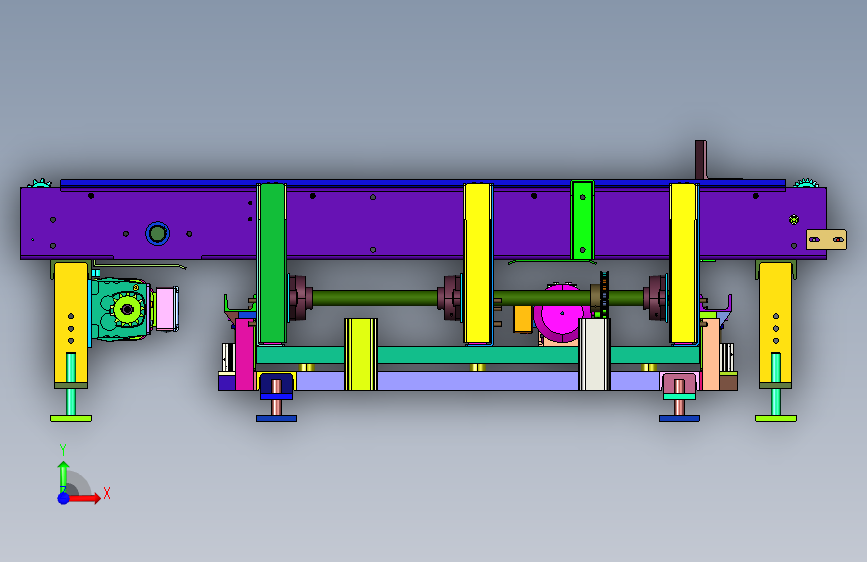Image resolution: width=867 pixels, height=562 pixels.
Task: Select the green foot pad under right leg
Action: pos(776,418)
